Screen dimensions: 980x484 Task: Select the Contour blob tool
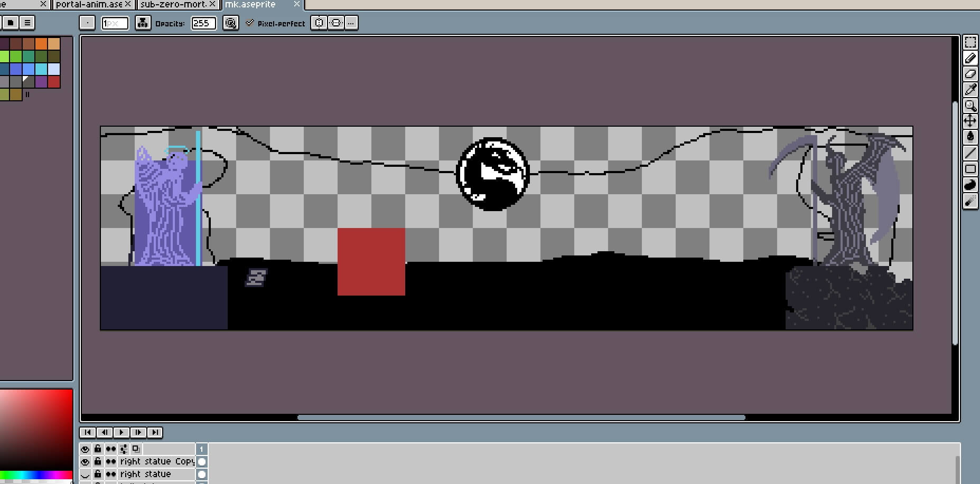pos(970,185)
